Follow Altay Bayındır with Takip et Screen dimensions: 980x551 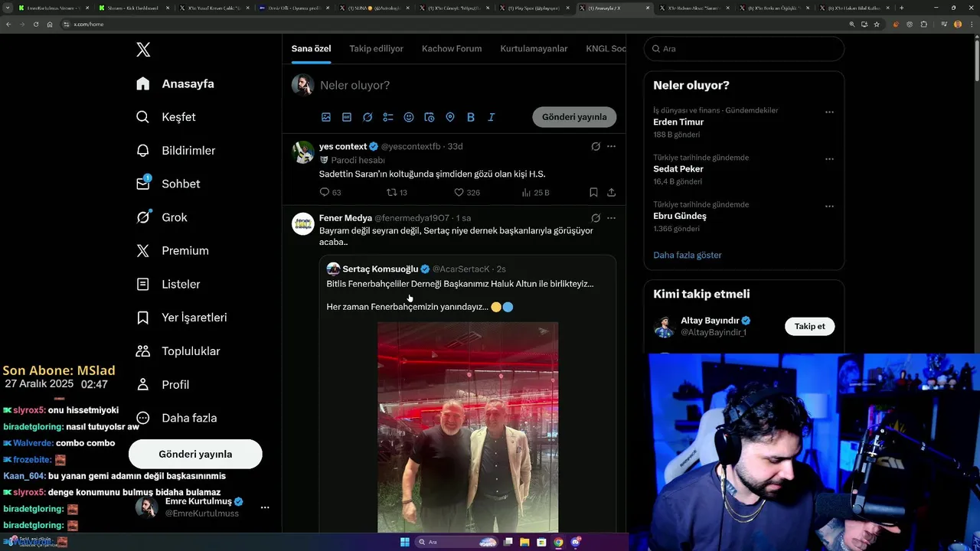pos(809,326)
